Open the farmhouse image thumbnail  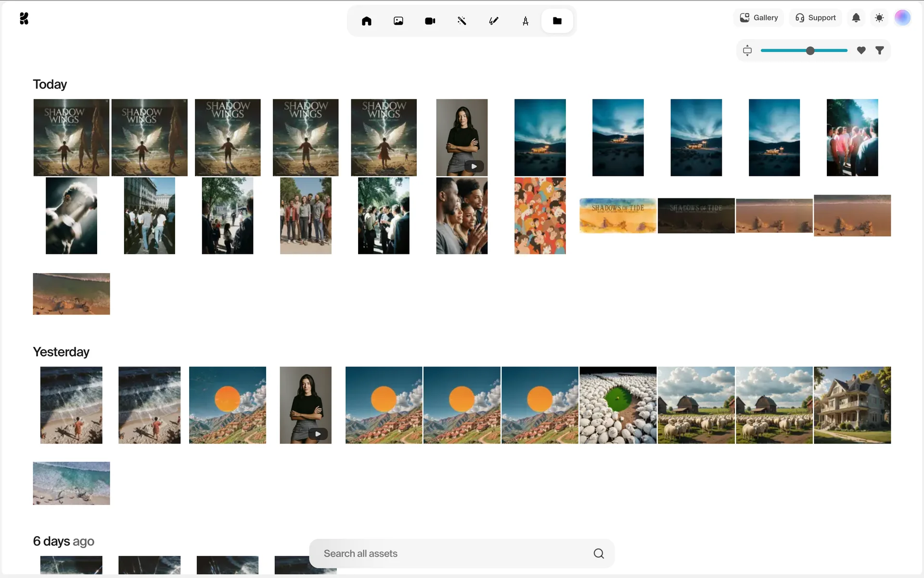[852, 405]
